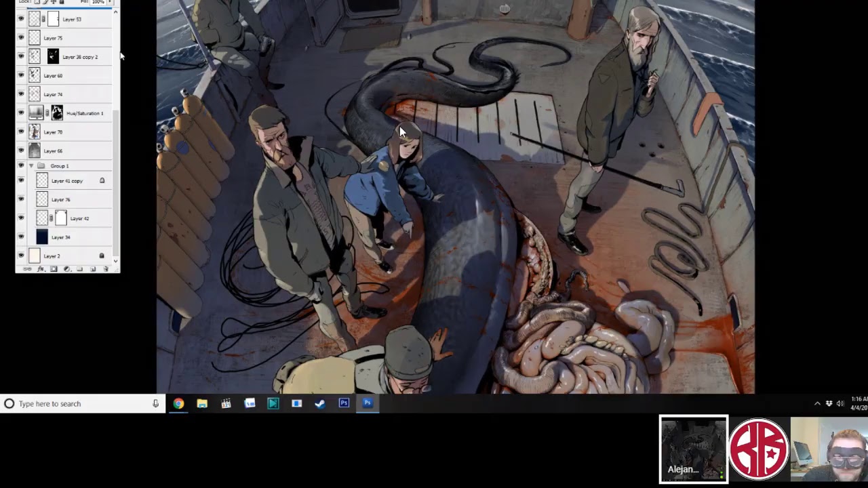Select the Alejan... participant video thumbnail
This screenshot has width=868, height=488.
(693, 449)
